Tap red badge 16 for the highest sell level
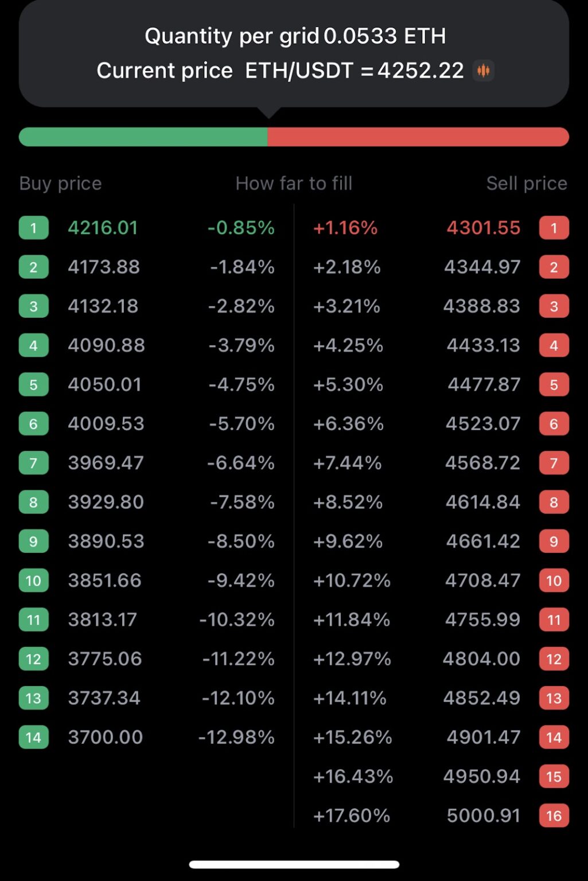This screenshot has height=881, width=588. tap(554, 815)
